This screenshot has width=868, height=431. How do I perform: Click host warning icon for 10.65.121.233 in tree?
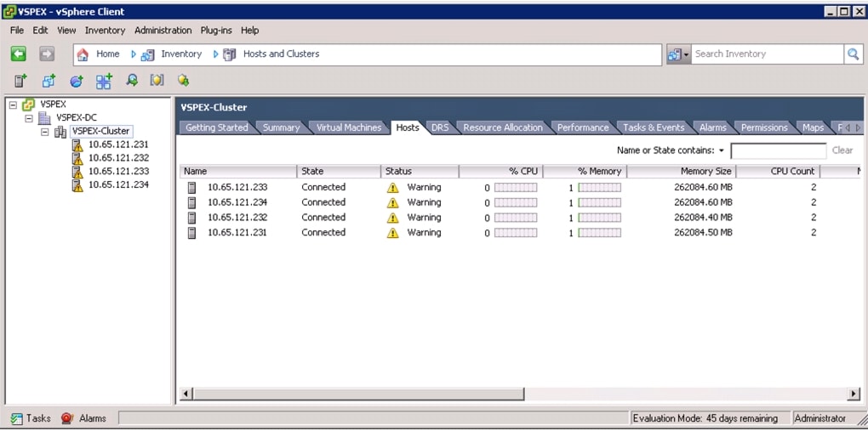pyautogui.click(x=77, y=172)
